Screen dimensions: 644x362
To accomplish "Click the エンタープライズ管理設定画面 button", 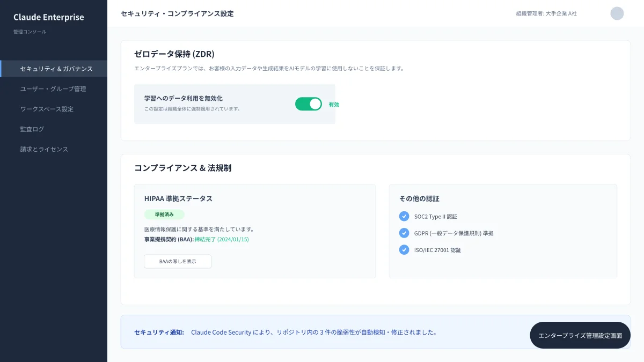I will pyautogui.click(x=580, y=335).
